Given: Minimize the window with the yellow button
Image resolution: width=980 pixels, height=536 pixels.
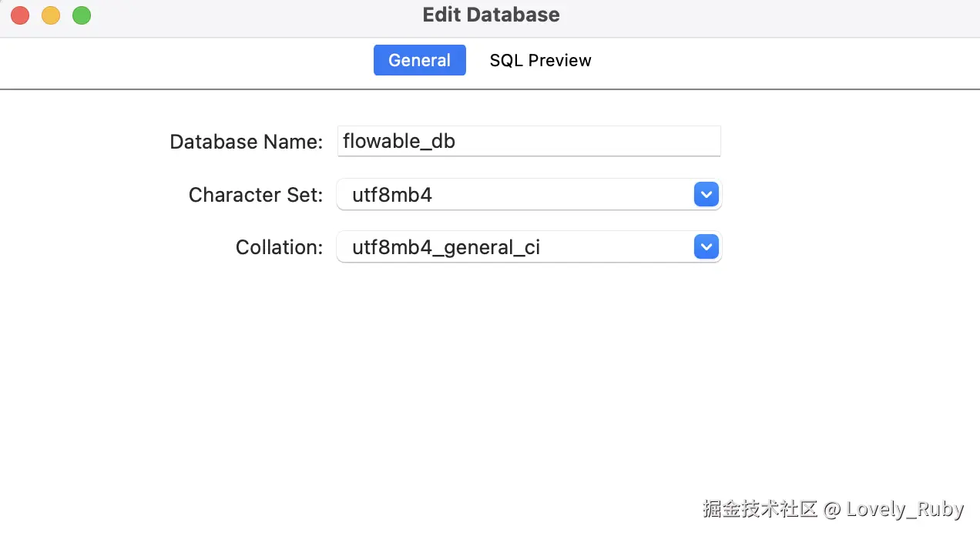Looking at the screenshot, I should tap(51, 15).
